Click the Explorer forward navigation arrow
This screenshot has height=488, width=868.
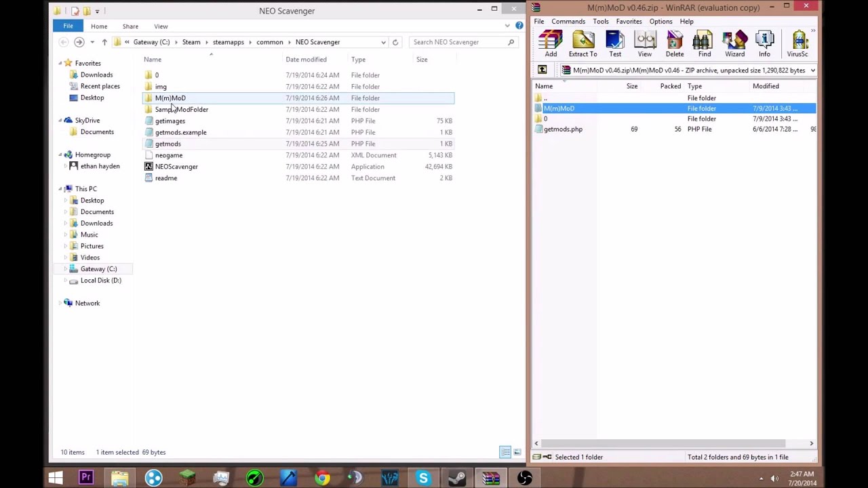point(79,42)
